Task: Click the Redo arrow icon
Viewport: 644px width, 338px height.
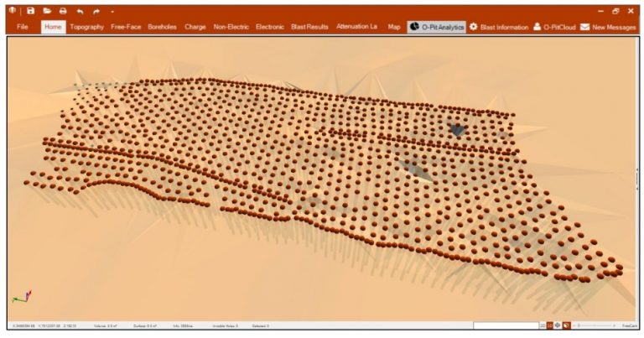Action: [x=96, y=11]
